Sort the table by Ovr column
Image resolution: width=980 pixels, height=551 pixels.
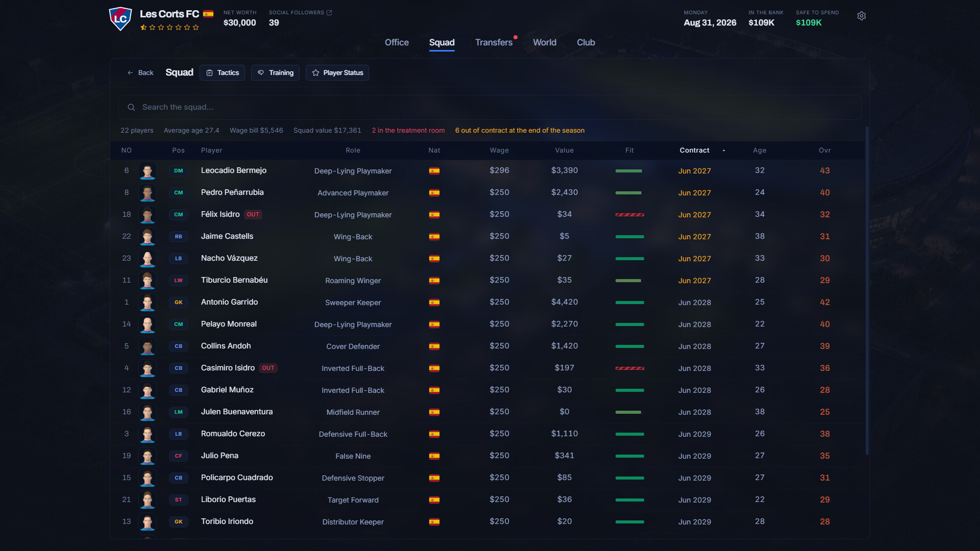pyautogui.click(x=825, y=151)
